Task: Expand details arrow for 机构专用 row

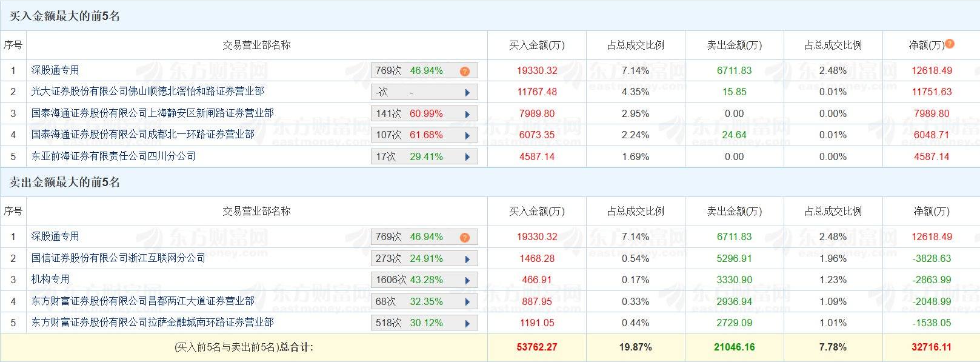Action: (467, 280)
